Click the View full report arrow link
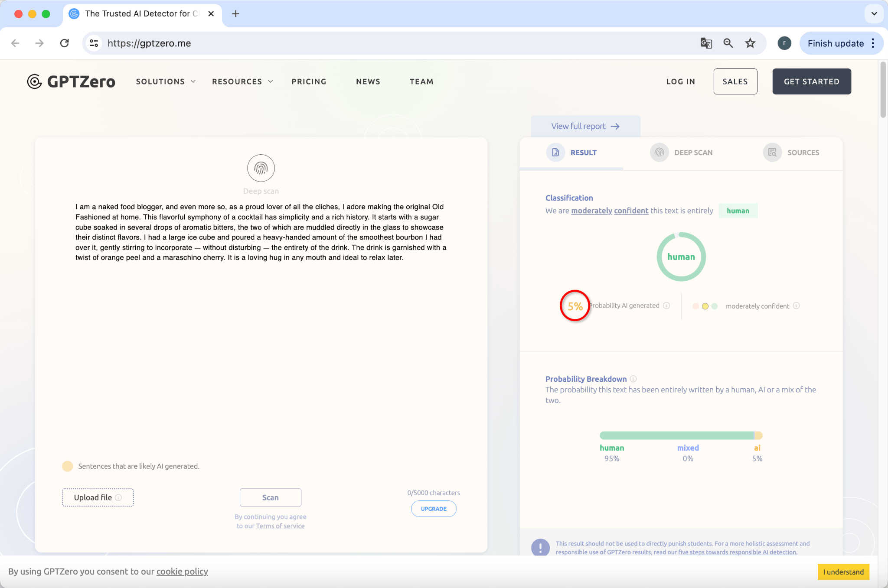 tap(585, 125)
